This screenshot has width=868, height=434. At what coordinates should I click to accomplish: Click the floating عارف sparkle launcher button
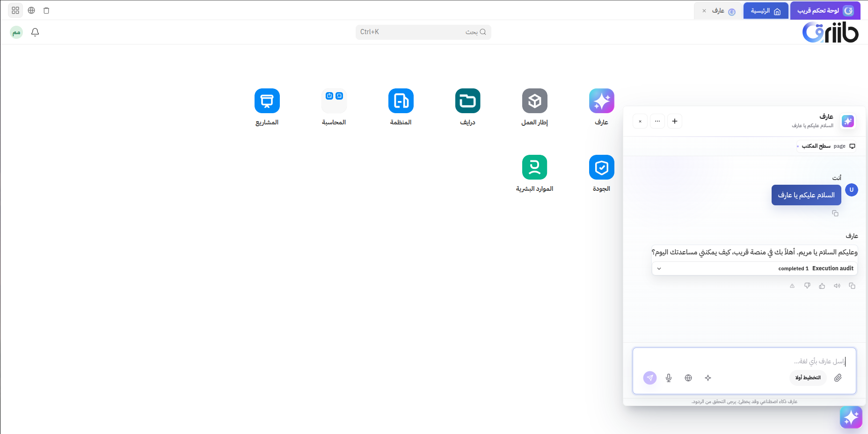(x=851, y=417)
